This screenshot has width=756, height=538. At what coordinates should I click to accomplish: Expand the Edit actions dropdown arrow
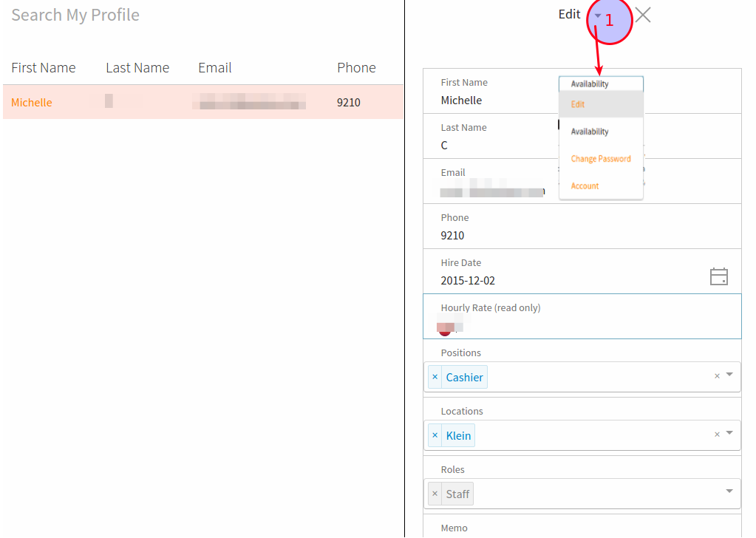coord(598,15)
